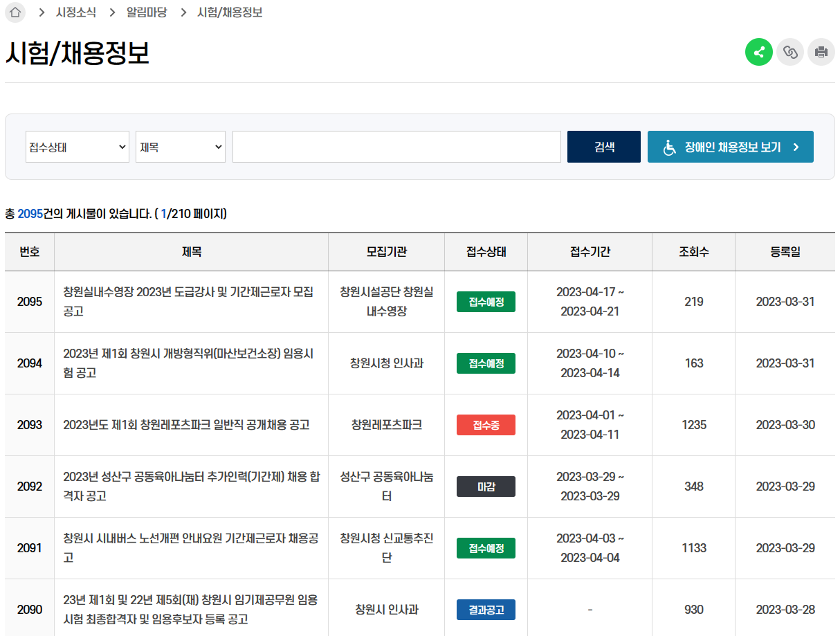Click period 2023-04-17 ~ 2023-04-21
Screen dimensions: 840x636
(x=590, y=302)
